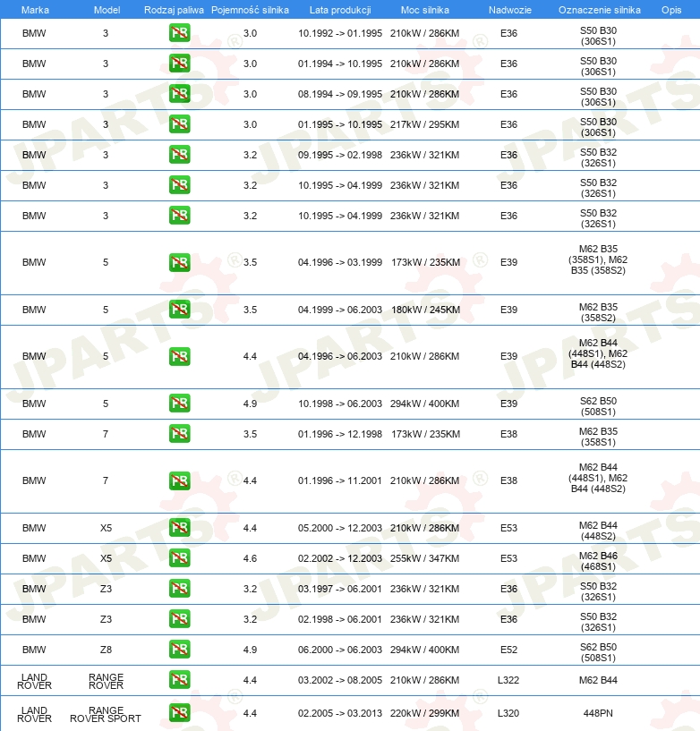Click the date cell 08.1994 -> 09.1995

pos(340,94)
